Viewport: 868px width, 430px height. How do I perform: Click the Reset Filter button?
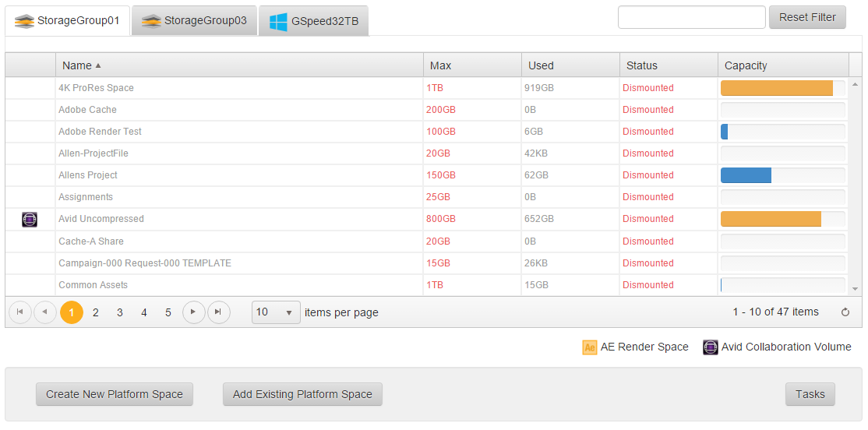pyautogui.click(x=807, y=17)
